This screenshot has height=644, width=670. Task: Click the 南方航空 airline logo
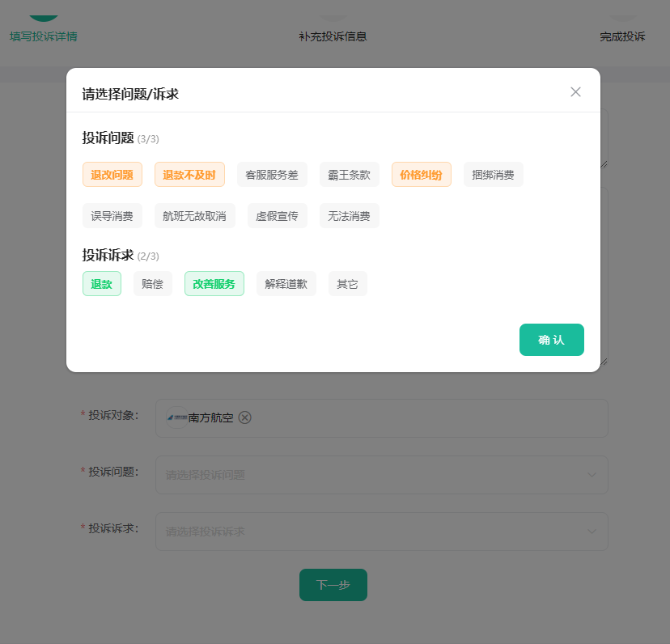coord(176,417)
